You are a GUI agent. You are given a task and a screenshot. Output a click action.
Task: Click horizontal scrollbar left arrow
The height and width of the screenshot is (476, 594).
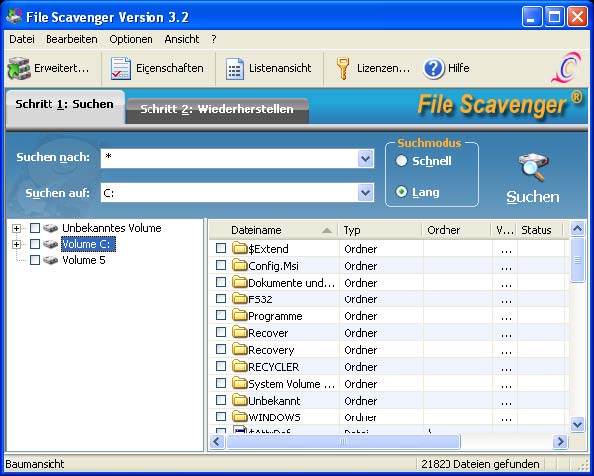click(217, 442)
